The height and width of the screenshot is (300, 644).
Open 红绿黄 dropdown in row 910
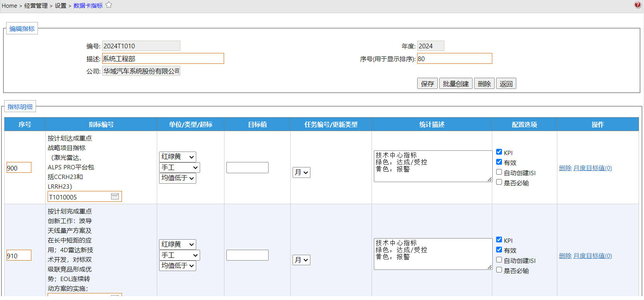pyautogui.click(x=178, y=244)
